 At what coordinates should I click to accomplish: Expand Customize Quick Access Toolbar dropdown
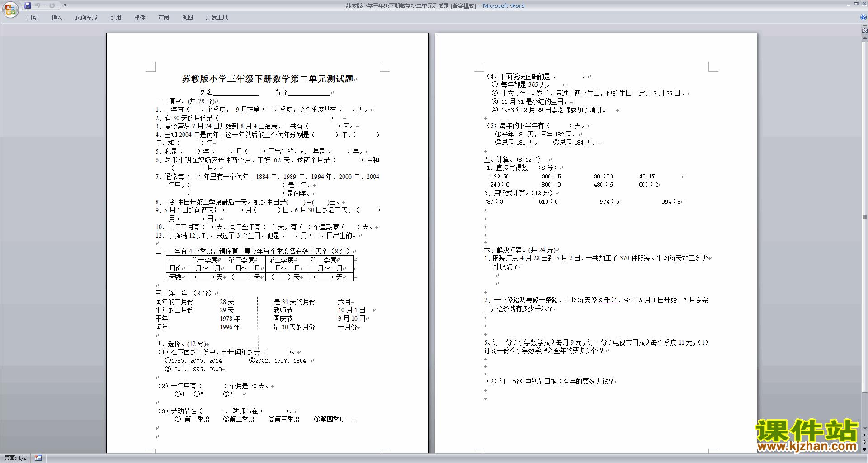click(x=65, y=5)
